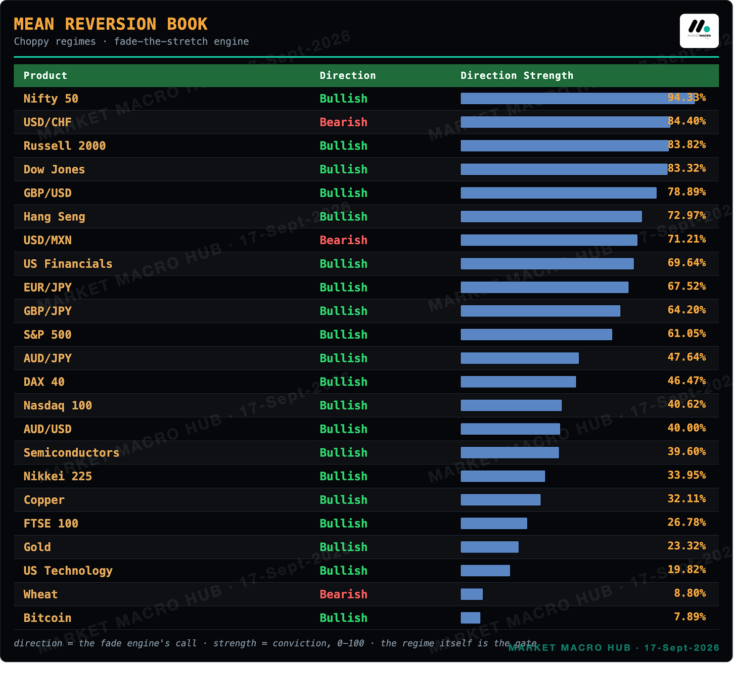Select the Nifty 50 product name
Viewport: 736px width, 700px height.
pos(51,99)
